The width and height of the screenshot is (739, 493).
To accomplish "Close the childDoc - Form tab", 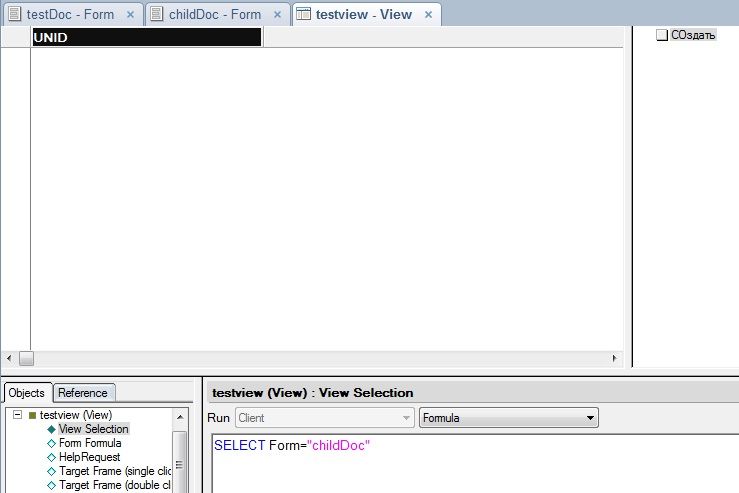I will 278,15.
